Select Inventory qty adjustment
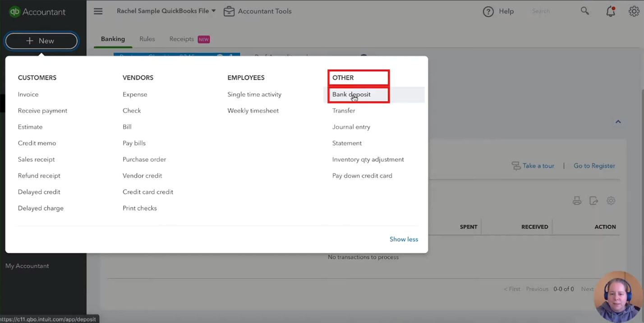 368,159
